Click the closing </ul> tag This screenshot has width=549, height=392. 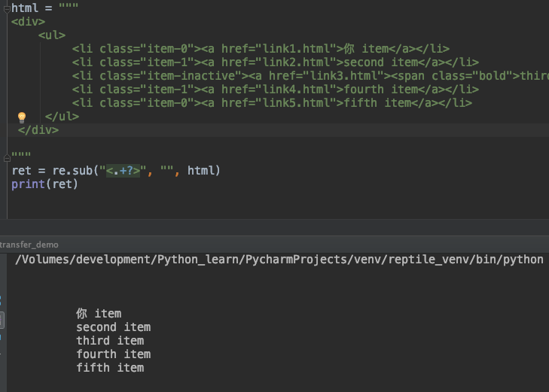coord(62,117)
